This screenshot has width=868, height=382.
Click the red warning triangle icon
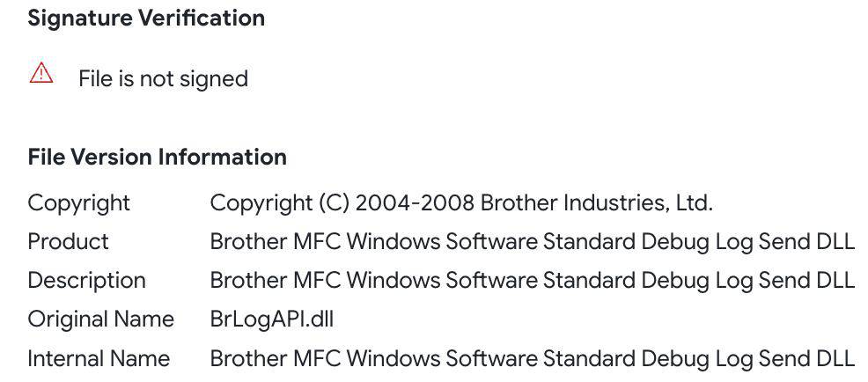tap(41, 74)
